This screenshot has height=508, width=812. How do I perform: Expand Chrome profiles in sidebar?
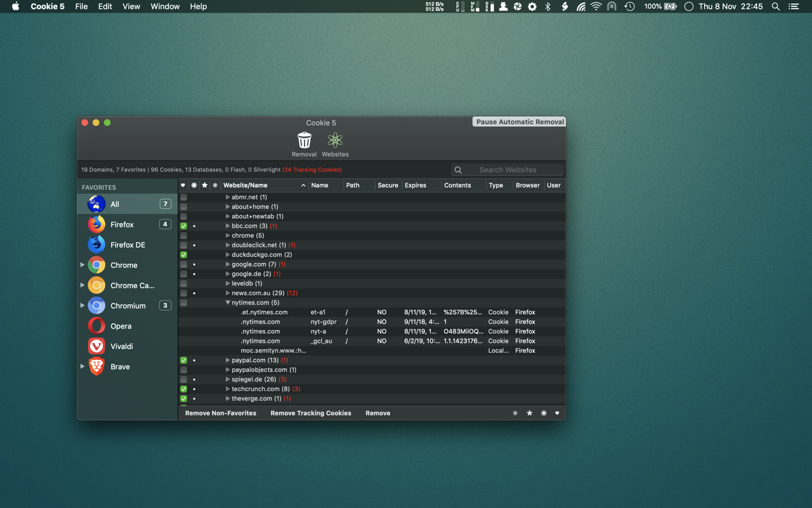tap(82, 265)
